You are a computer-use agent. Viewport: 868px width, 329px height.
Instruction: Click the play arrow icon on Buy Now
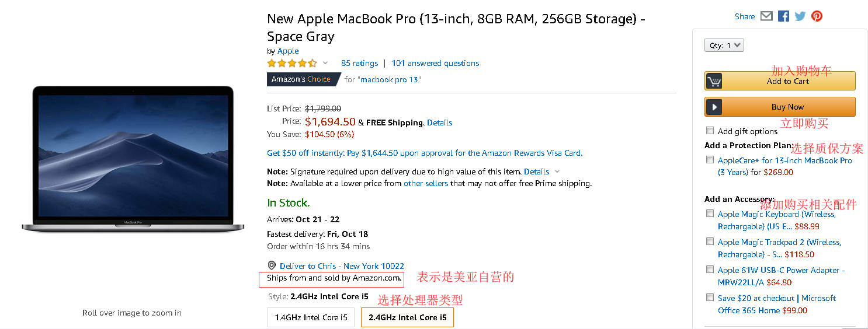tap(714, 107)
